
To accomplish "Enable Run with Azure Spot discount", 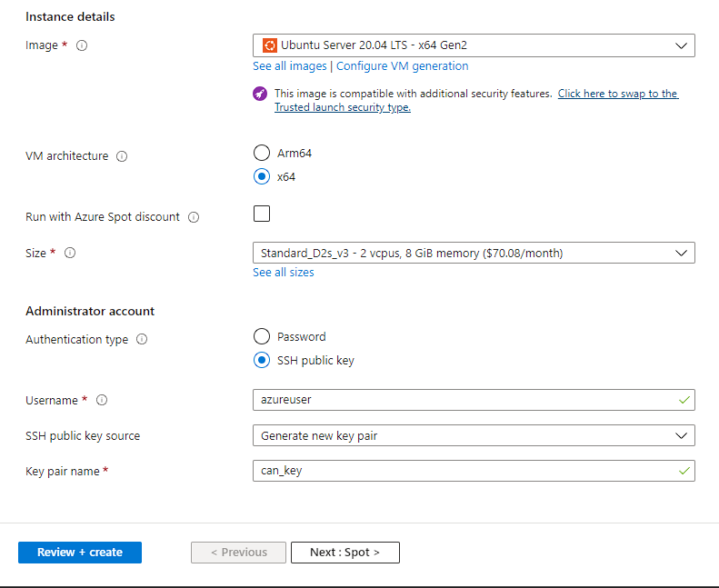I will [262, 214].
